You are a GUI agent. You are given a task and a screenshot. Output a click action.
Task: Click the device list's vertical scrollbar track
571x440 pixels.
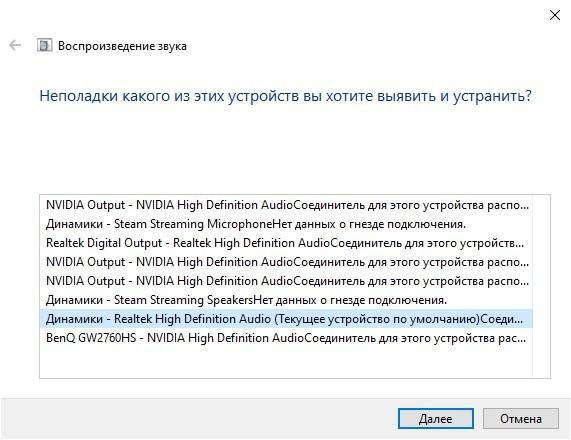point(541,286)
